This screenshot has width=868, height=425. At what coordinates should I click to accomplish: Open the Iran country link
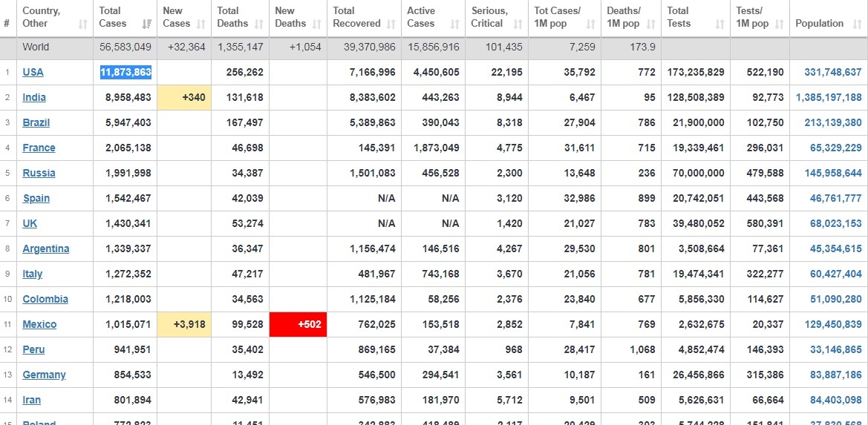[31, 400]
